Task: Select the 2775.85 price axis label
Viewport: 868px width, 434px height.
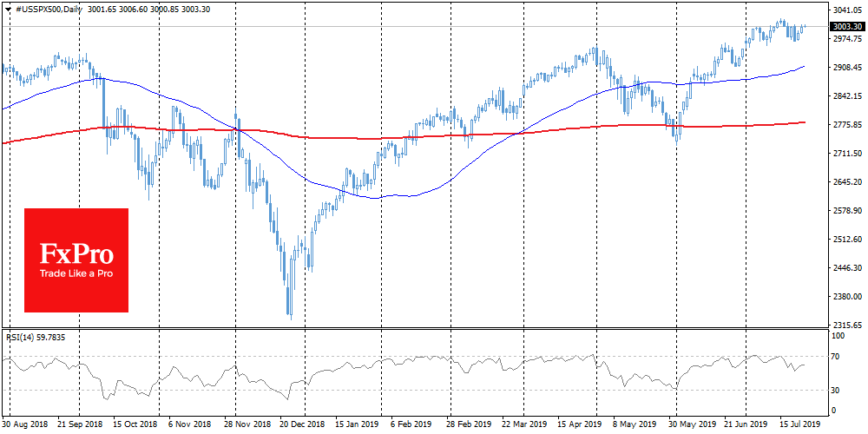Action: (845, 125)
